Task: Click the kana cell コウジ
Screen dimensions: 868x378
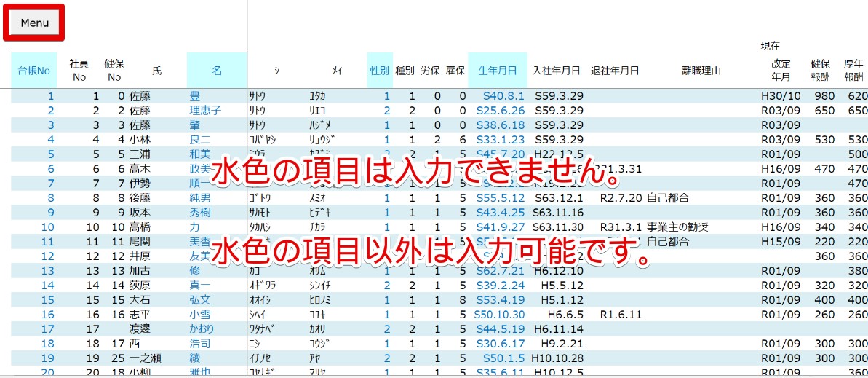Action: pyautogui.click(x=321, y=344)
